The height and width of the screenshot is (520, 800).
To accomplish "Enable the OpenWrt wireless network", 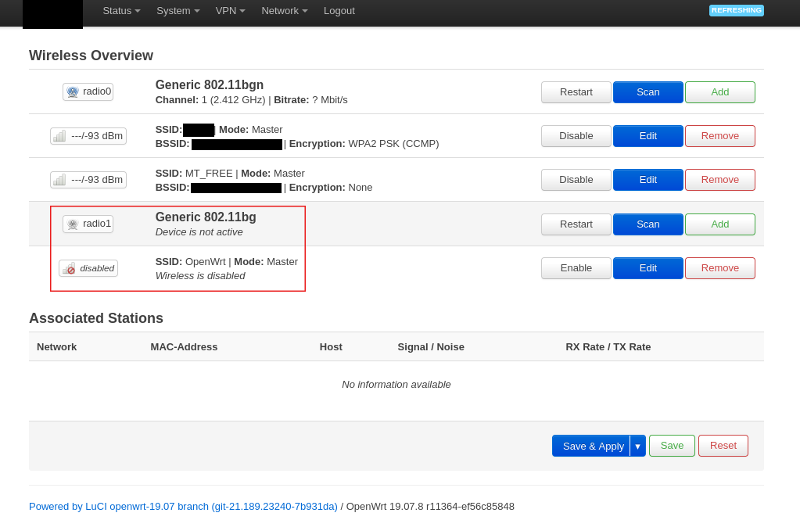I will (576, 268).
